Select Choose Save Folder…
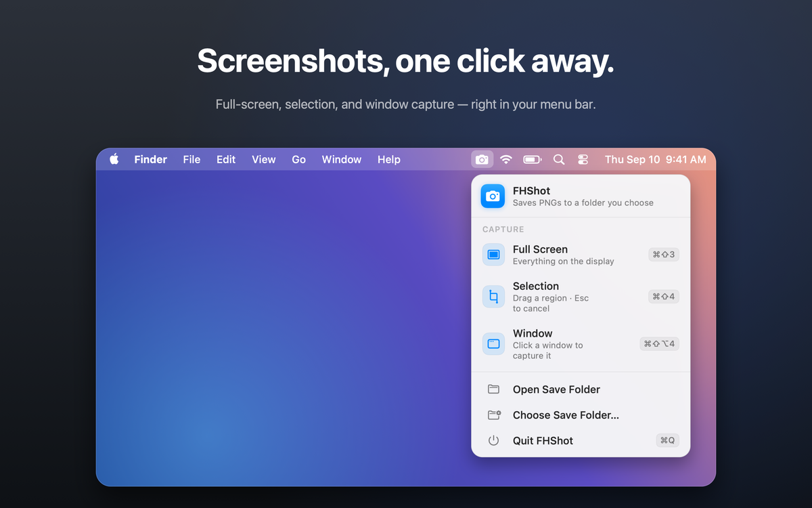 581,415
